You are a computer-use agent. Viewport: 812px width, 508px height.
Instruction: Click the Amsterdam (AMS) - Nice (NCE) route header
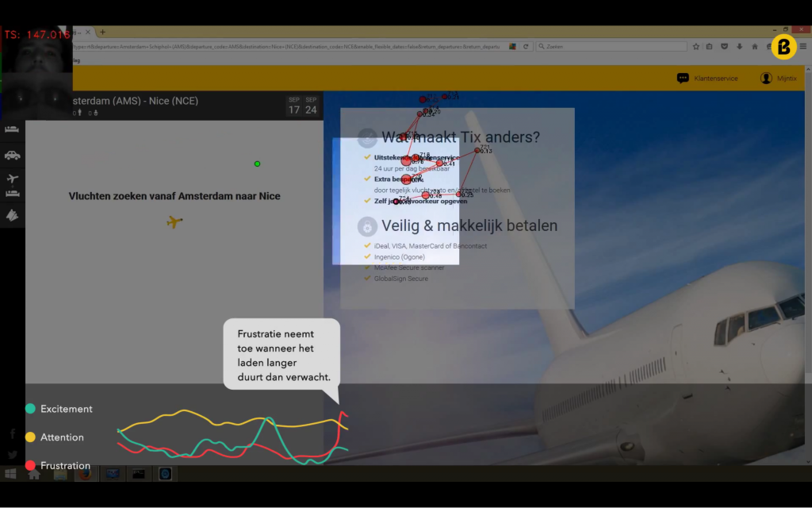pos(136,101)
